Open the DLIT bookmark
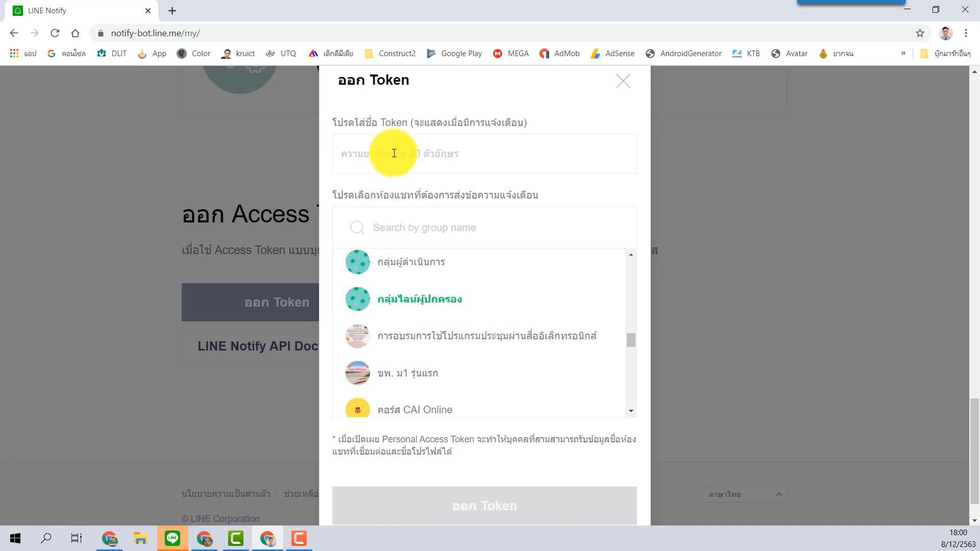 pos(112,54)
